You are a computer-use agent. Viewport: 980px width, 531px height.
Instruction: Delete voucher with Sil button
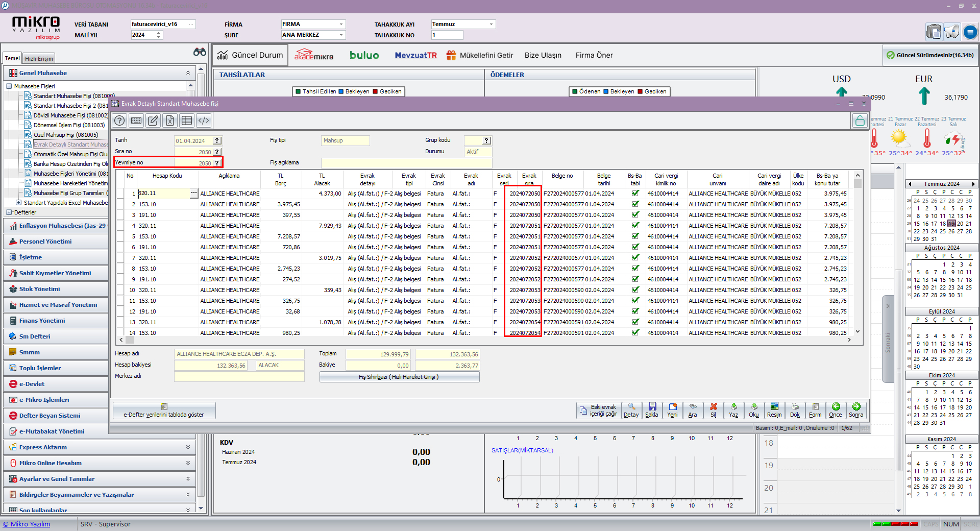pyautogui.click(x=713, y=410)
